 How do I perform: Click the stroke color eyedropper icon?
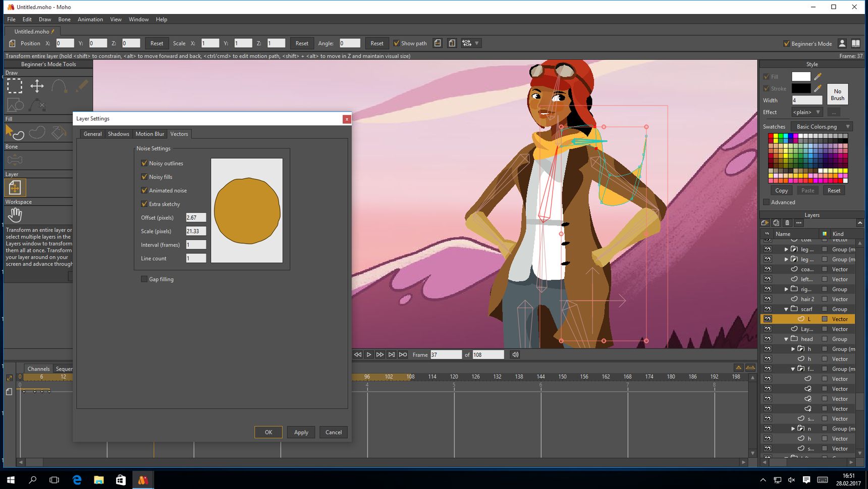[818, 88]
